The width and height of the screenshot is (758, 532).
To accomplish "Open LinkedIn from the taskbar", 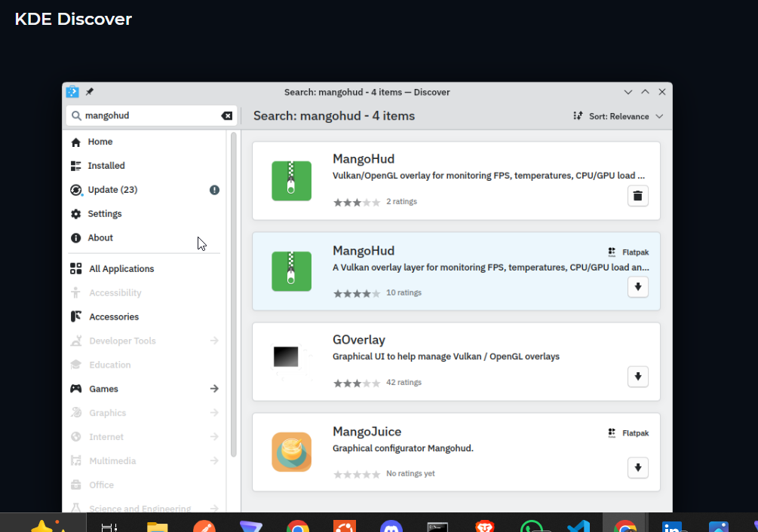I will pyautogui.click(x=673, y=527).
